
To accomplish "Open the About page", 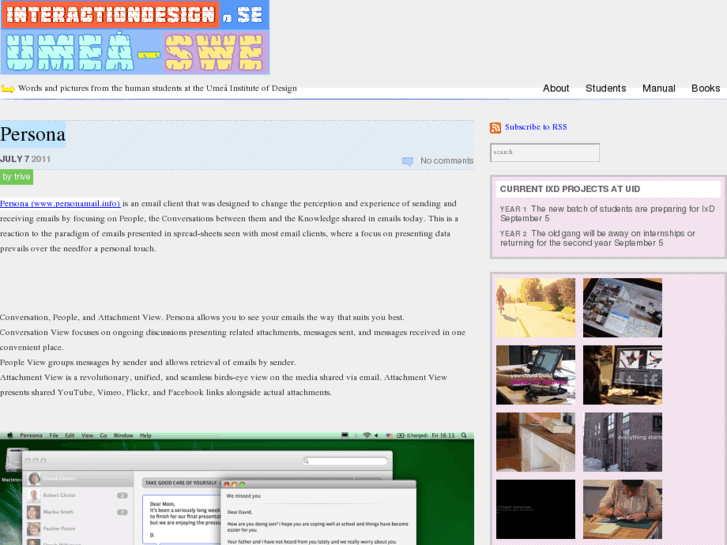I will click(555, 88).
